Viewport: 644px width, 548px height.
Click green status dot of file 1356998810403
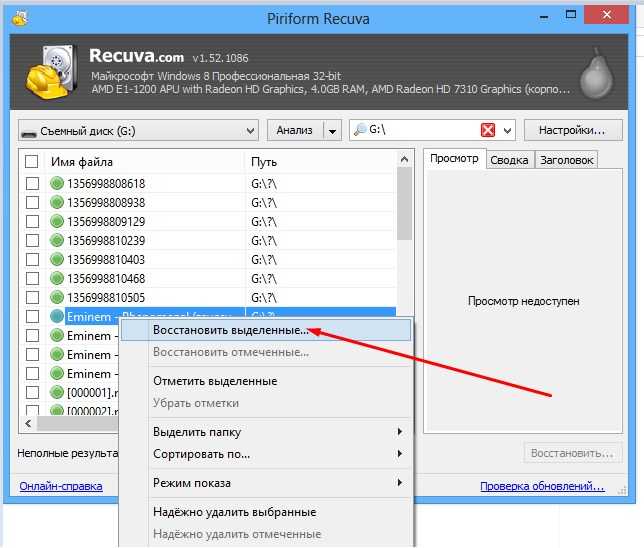pos(57,259)
